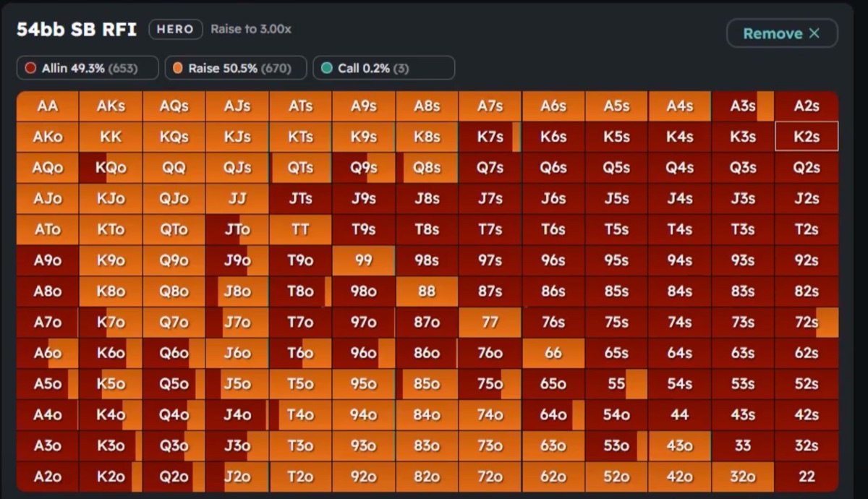
Task: Click the red Allin color dot
Action: pos(31,68)
